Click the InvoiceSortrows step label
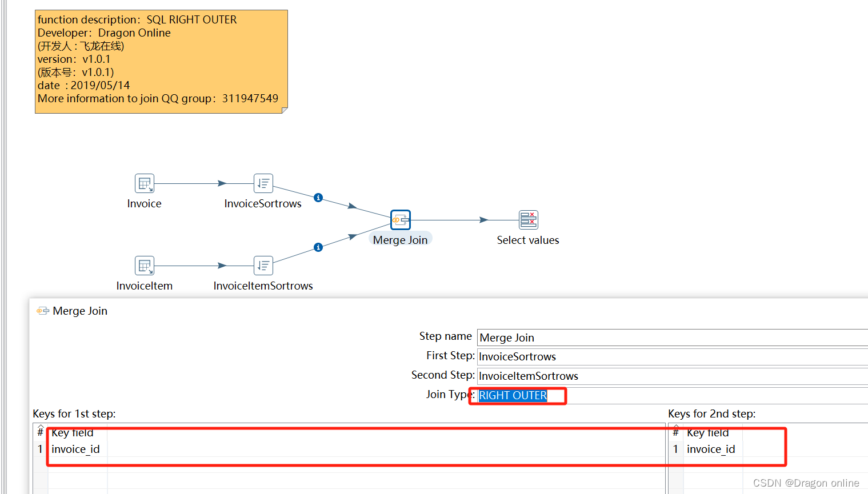 (263, 203)
